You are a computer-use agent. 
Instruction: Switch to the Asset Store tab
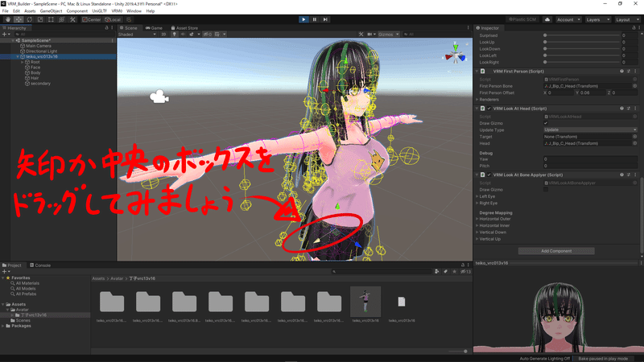click(184, 28)
